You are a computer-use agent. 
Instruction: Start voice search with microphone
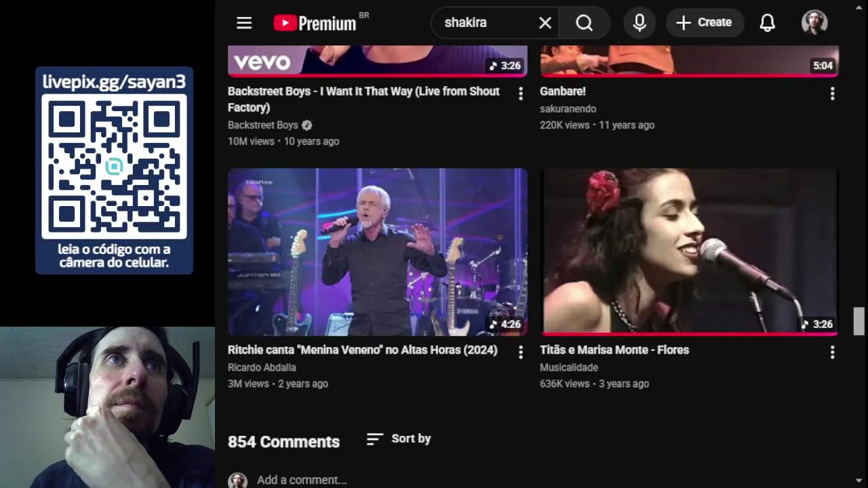tap(639, 23)
